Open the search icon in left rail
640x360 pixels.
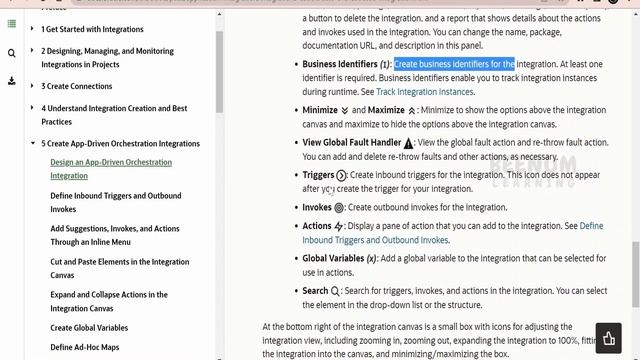(12, 53)
